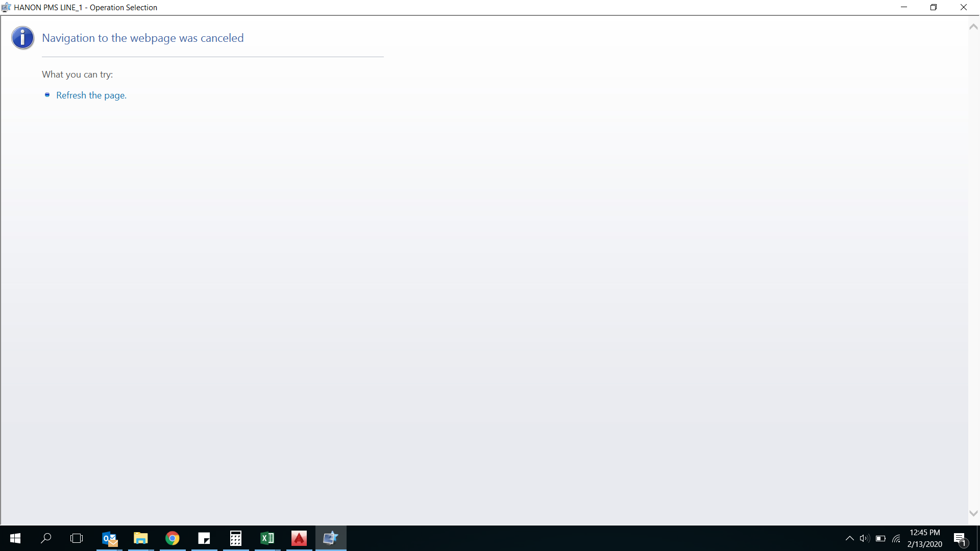980x551 pixels.
Task: Show hidden system tray icons
Action: [850, 538]
